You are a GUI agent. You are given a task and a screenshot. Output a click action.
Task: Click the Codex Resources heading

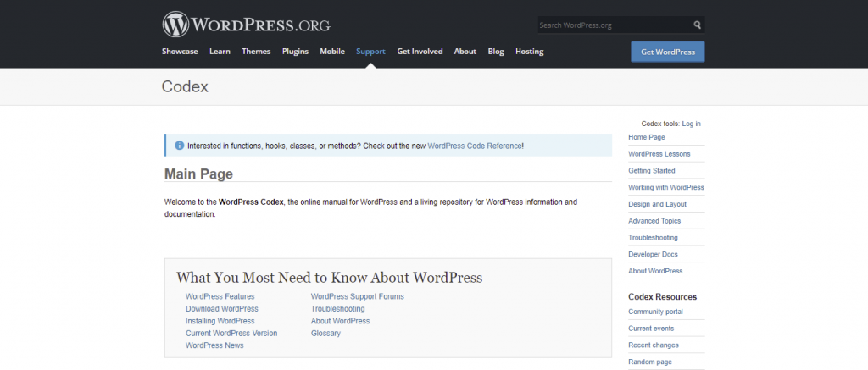(663, 297)
